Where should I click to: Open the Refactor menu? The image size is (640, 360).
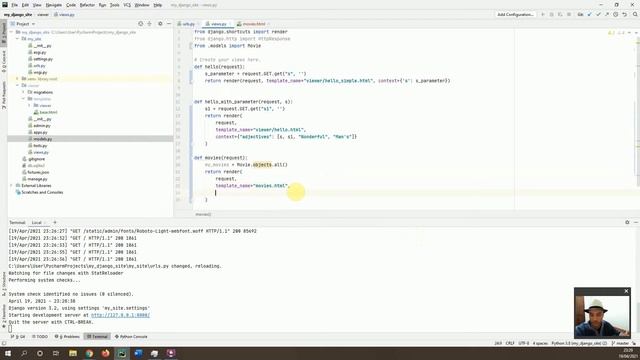(x=87, y=5)
